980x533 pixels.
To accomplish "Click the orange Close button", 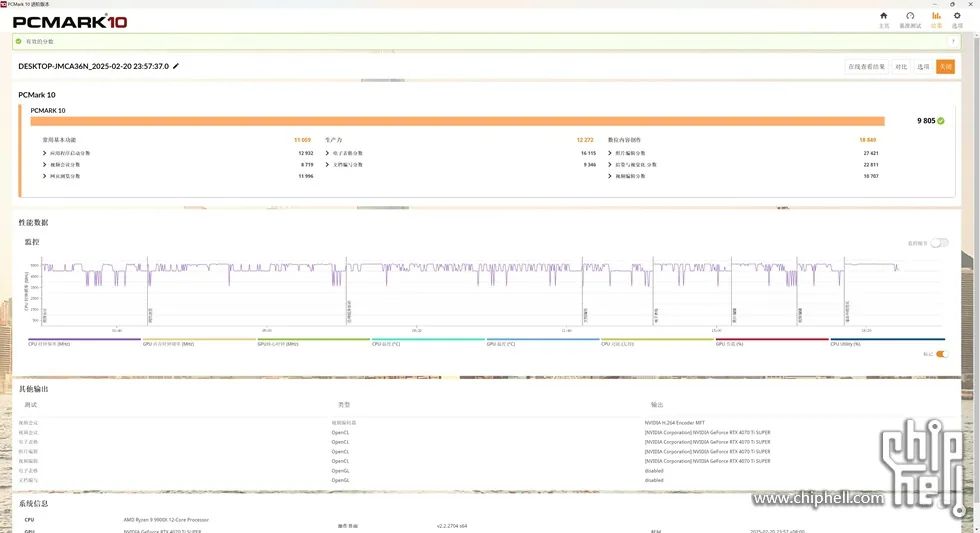I will (945, 66).
